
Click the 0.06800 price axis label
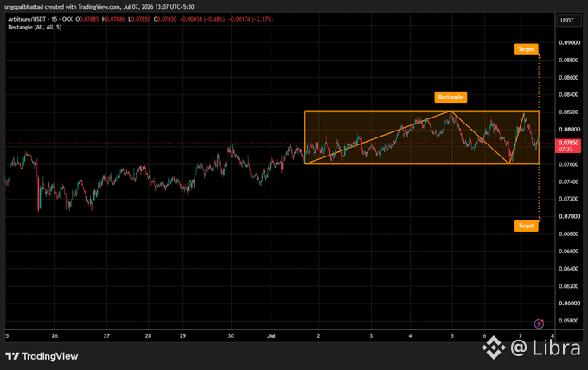[569, 234]
